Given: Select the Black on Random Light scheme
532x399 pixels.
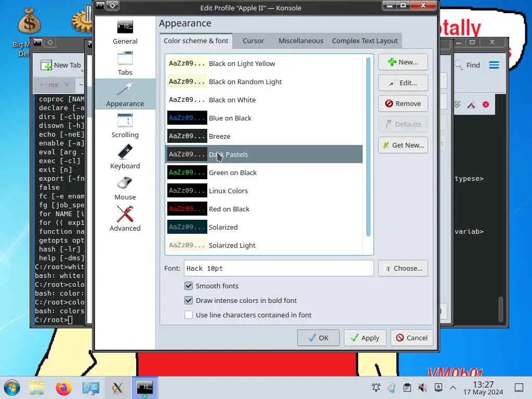Looking at the screenshot, I should pyautogui.click(x=264, y=82).
